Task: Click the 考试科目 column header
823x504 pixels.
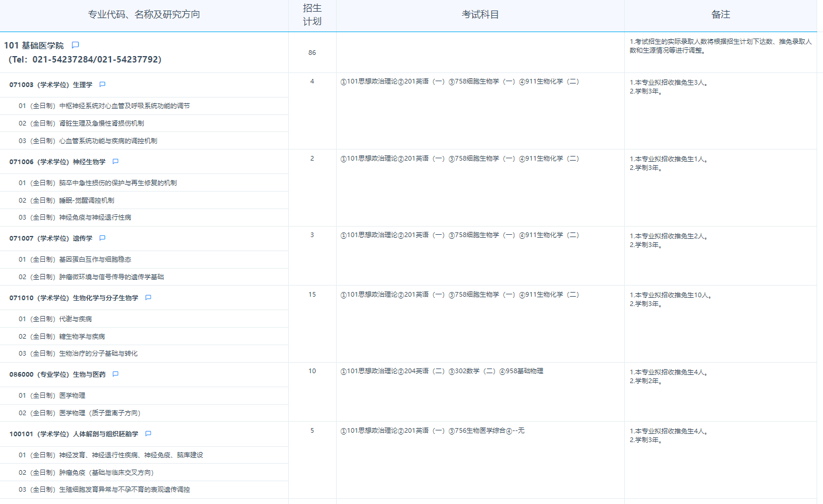Action: coord(480,15)
